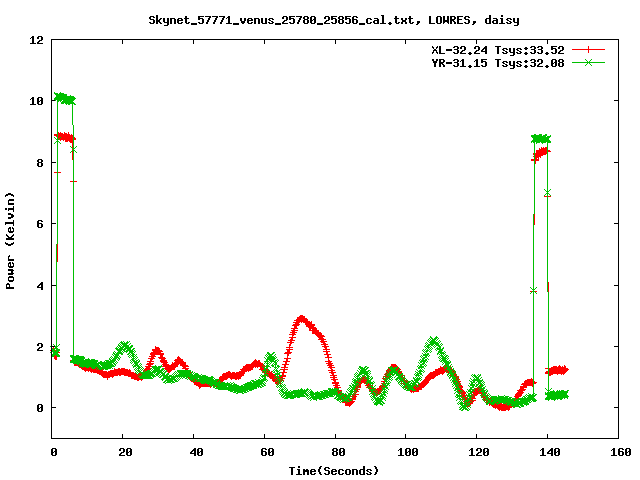Click the plot title Skynet_57771_venus_25780_25856_cal.txt, LOWRES, daisy
This screenshot has width=640, height=480.
point(333,20)
